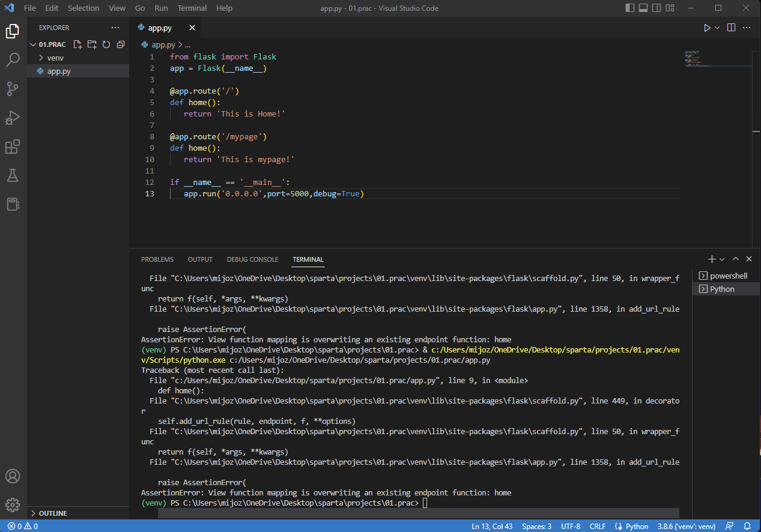The image size is (761, 532).
Task: Open the Accounts icon in activity bar
Action: [13, 476]
